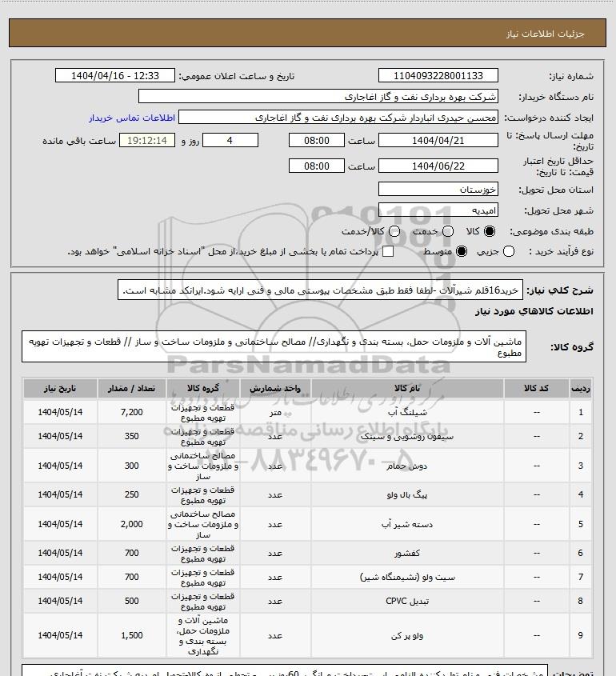The width and height of the screenshot is (616, 676).
Task: Click the اطلاعات کالاهای مورد نیاز heading
Action: tap(534, 311)
